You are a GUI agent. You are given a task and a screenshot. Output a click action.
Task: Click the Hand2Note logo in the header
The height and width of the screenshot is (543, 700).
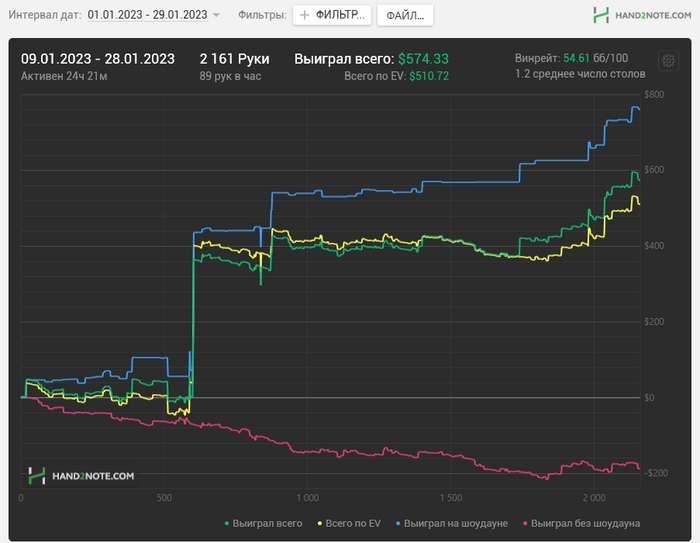pos(642,15)
